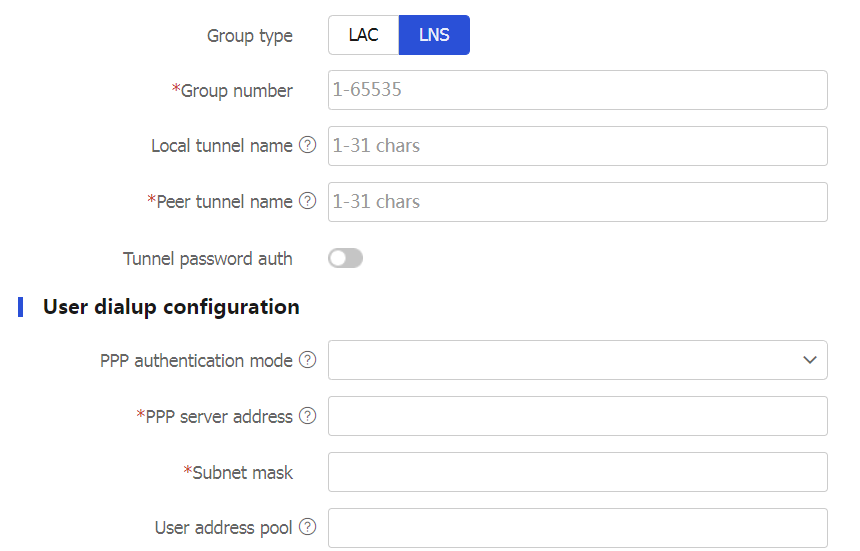Click into the Local tunnel name field
Viewport: 860px width, 551px height.
point(577,146)
